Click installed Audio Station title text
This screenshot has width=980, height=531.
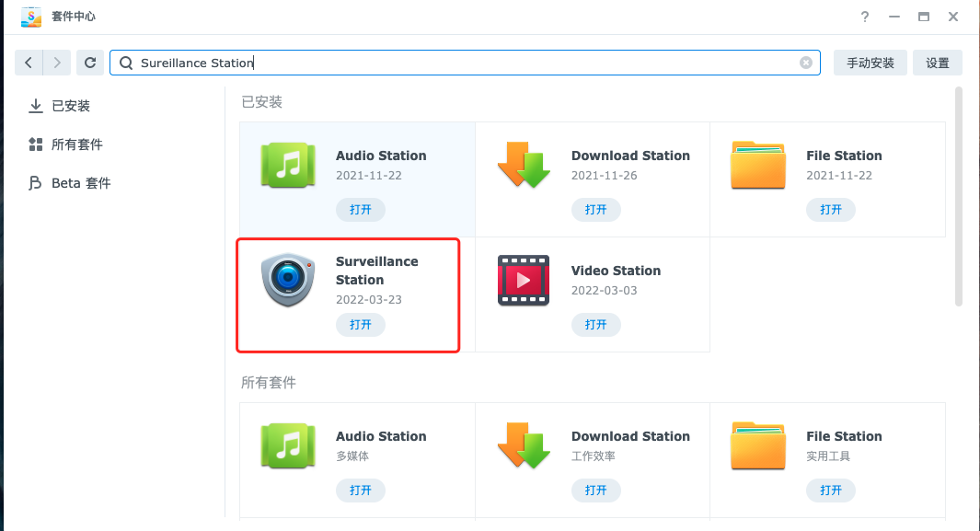[x=381, y=156]
